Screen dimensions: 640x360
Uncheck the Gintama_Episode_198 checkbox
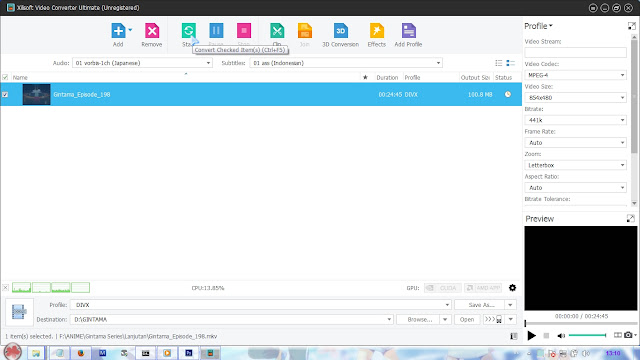5,94
